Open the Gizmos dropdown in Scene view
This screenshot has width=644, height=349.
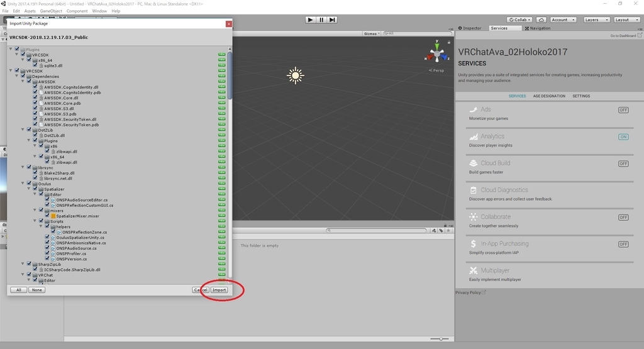pos(372,34)
